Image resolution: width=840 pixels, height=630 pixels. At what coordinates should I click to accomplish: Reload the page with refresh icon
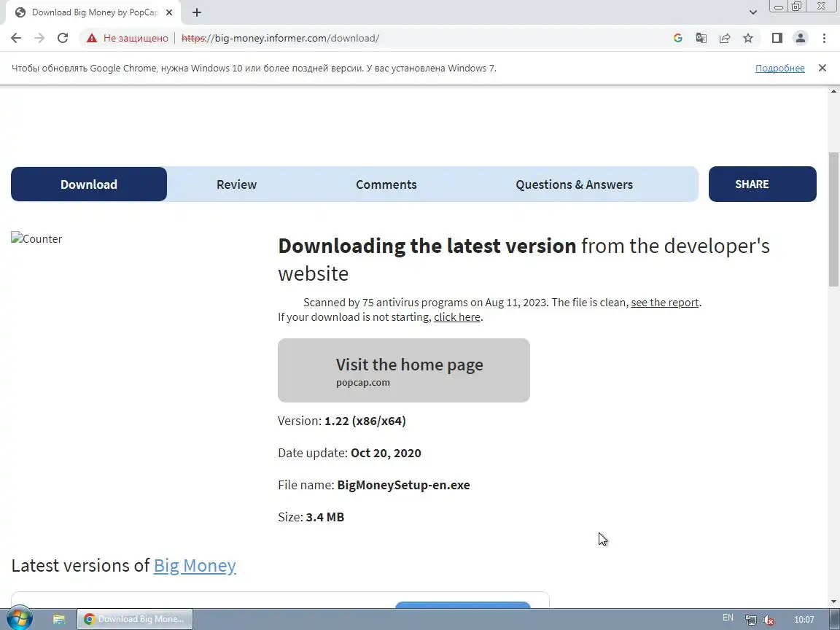(x=63, y=38)
